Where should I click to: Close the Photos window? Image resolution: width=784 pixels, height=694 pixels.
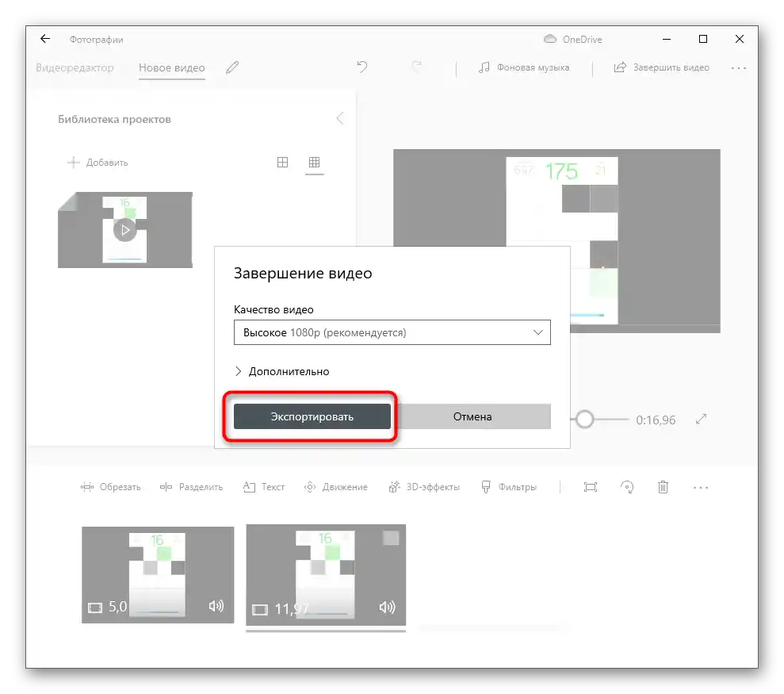(x=740, y=39)
